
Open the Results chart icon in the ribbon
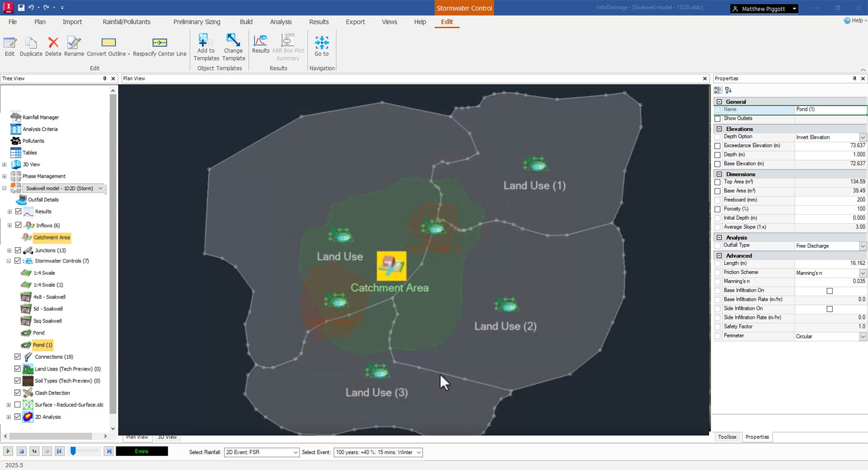[x=260, y=41]
